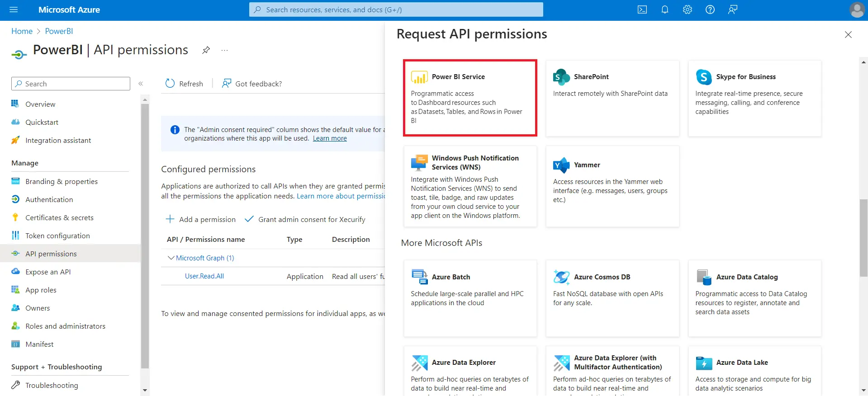Pick the Azure Data Explorer card
This screenshot has height=396, width=868.
(470, 371)
